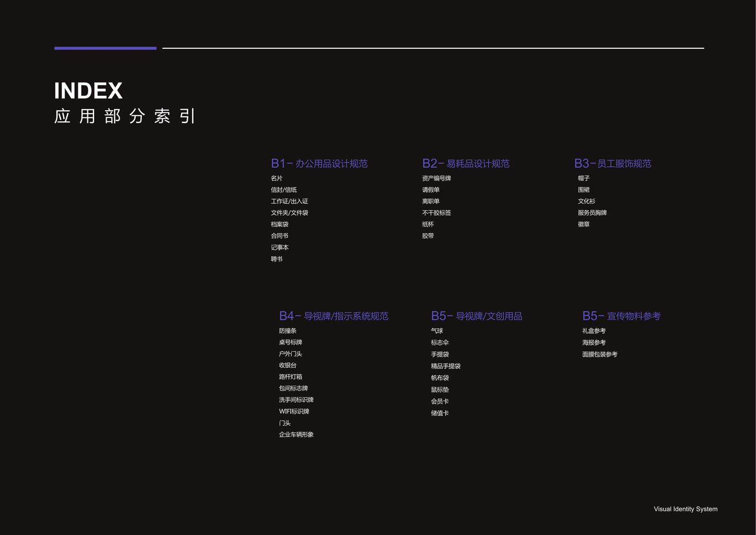Click the '记事本' entry
This screenshot has height=535, width=756.
[279, 248]
